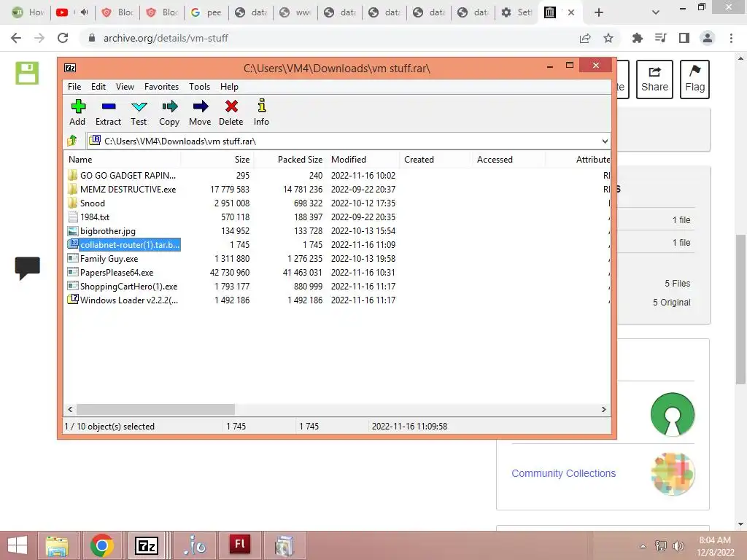Open the address path dropdown arrow
The image size is (747, 560).
pos(605,141)
